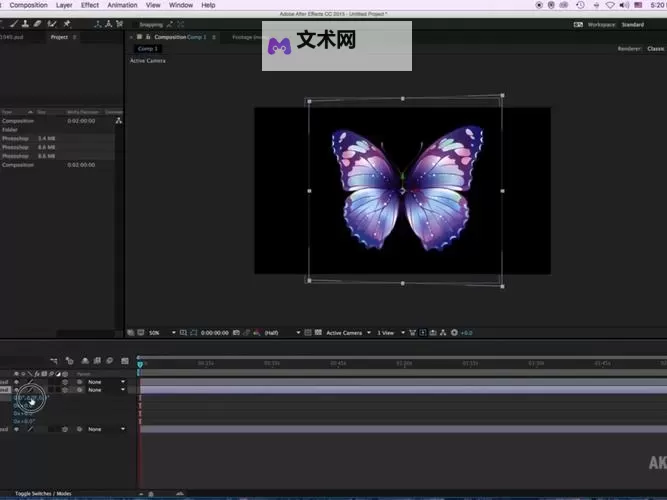Viewport: 667px width, 500px height.
Task: Open the Comp Flowchart from the viewer bar
Action: point(443,333)
